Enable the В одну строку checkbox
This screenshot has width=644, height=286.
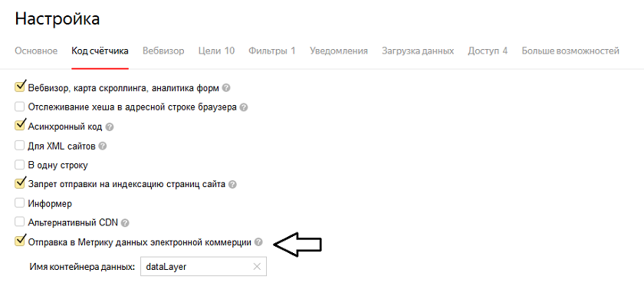click(20, 165)
